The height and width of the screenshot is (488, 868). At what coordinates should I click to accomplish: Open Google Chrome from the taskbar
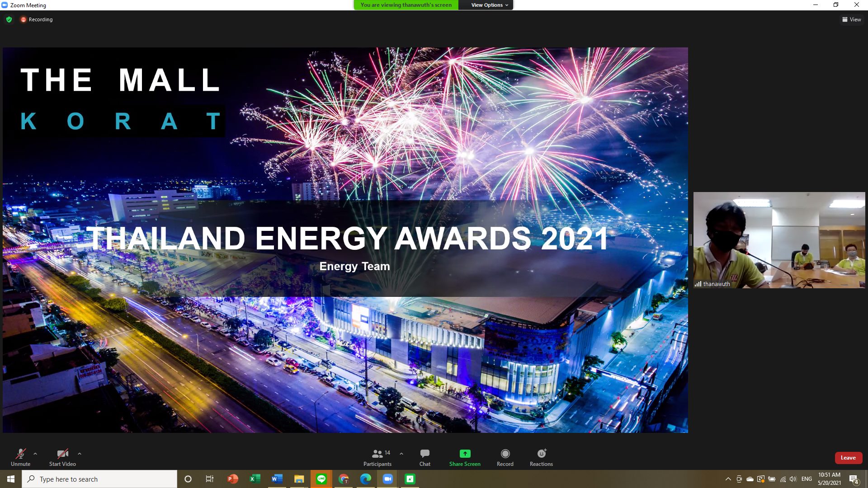click(344, 479)
